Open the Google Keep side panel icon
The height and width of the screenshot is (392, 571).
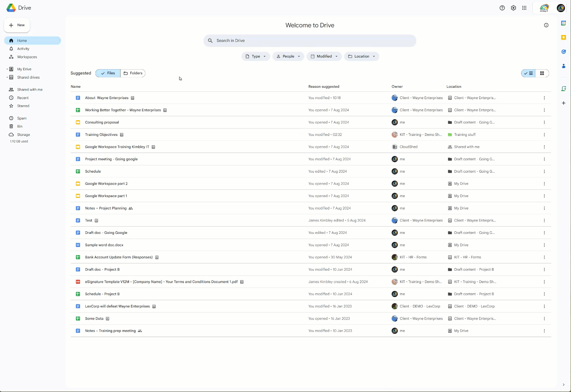563,37
